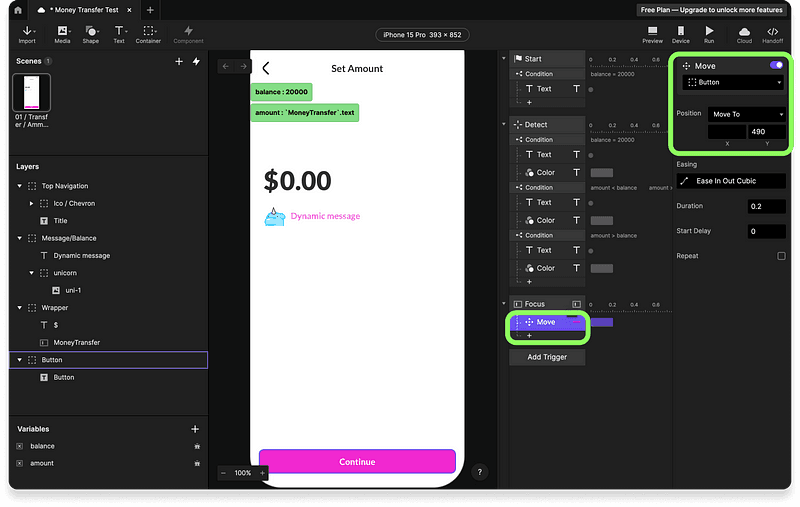The height and width of the screenshot is (507, 800).
Task: Open the Import tool
Action: 27,35
